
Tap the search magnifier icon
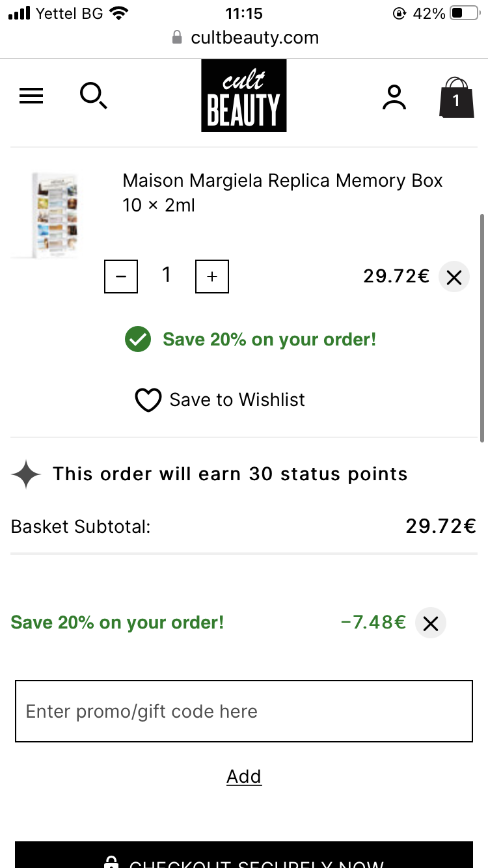click(93, 96)
